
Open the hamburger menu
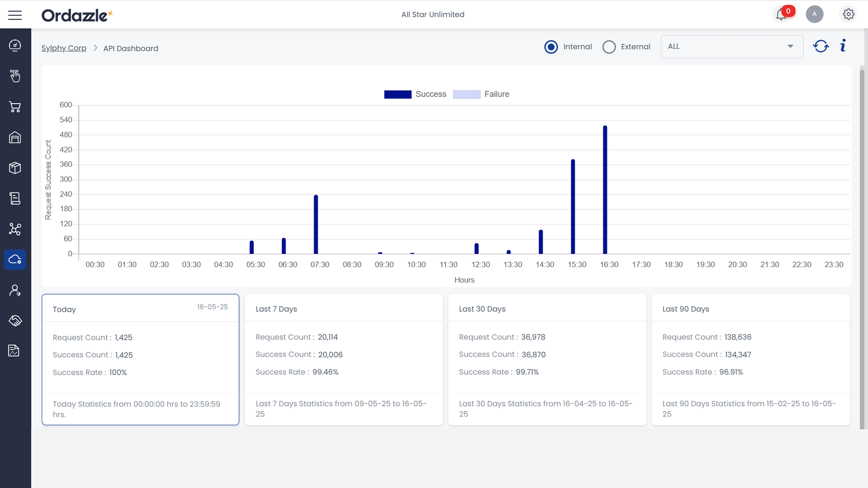(15, 15)
